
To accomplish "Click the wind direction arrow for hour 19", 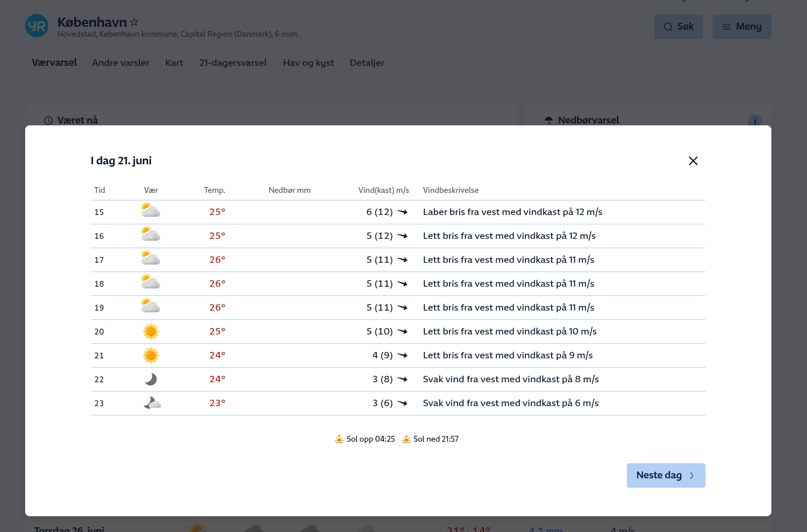I will [402, 308].
